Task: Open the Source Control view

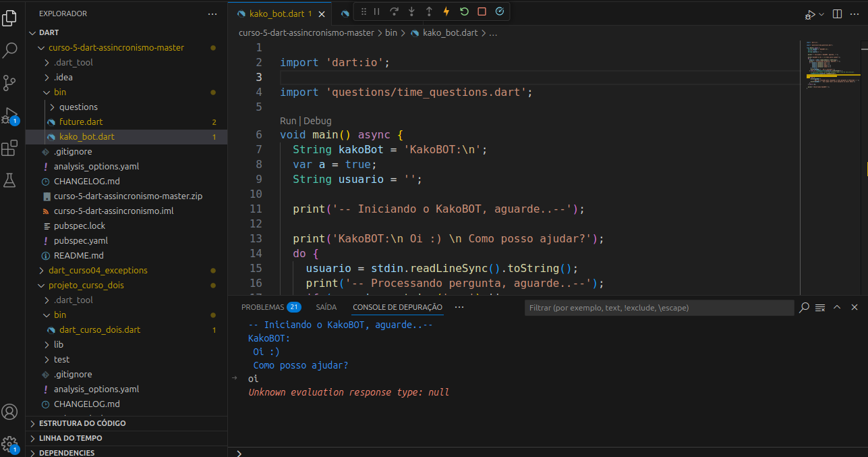Action: [9, 83]
